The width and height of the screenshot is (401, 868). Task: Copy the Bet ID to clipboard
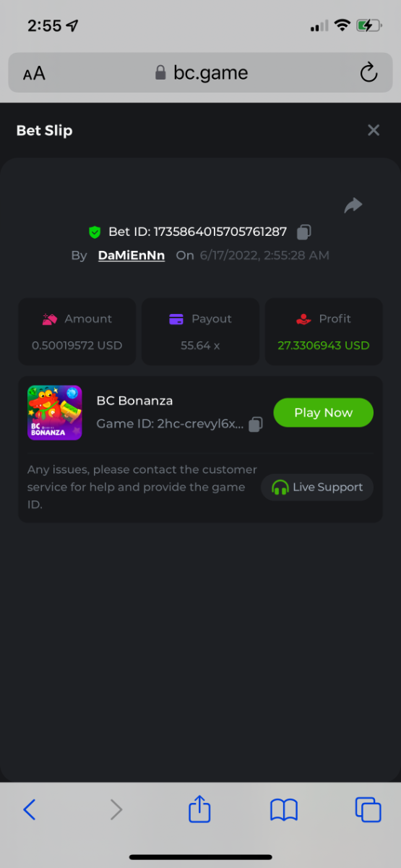[304, 232]
